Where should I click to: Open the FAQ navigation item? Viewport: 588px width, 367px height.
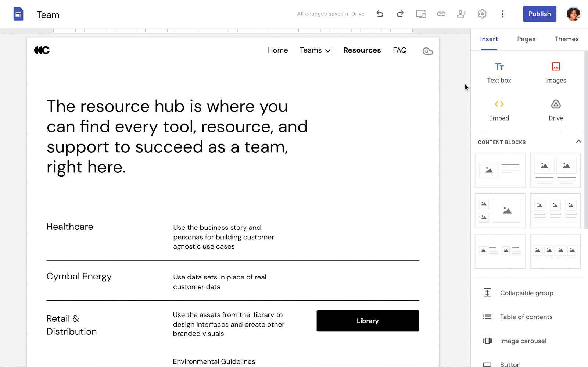tap(399, 50)
